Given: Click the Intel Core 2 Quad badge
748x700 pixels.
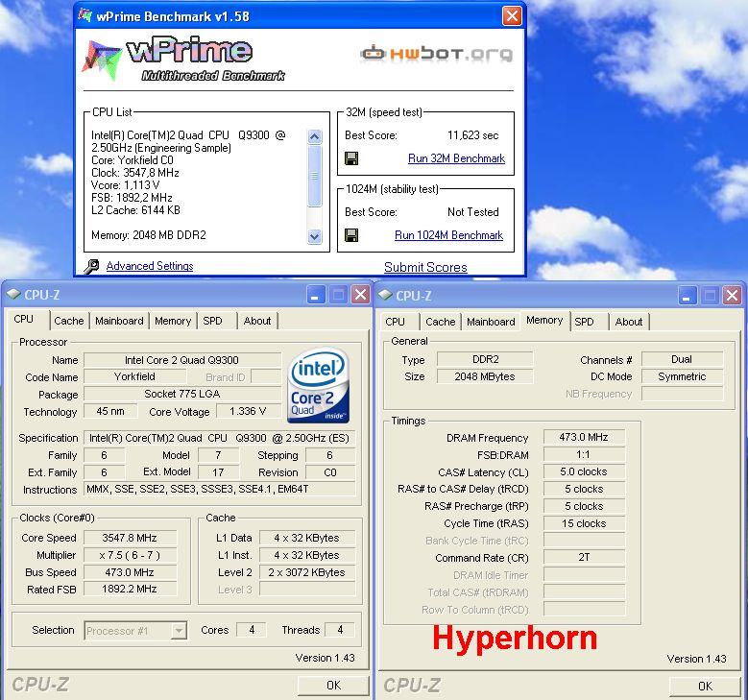Looking at the screenshot, I should (x=318, y=386).
